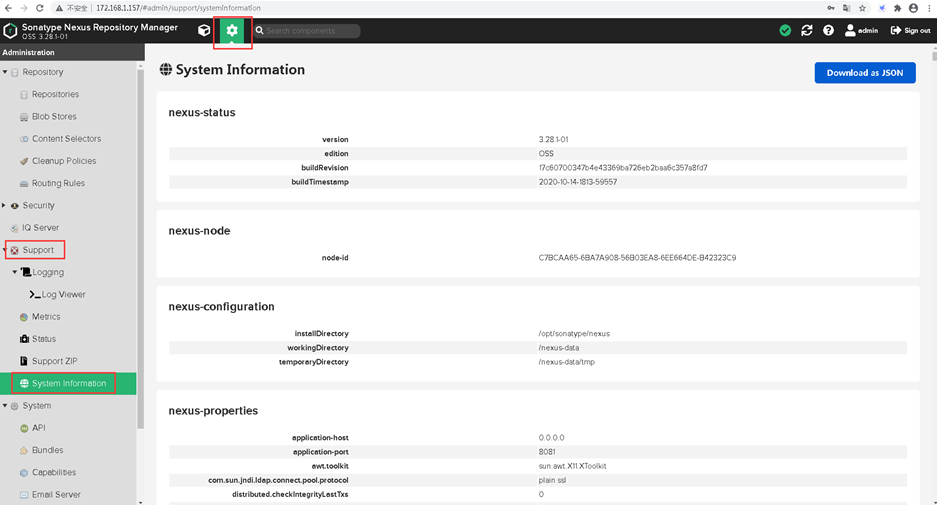937x505 pixels.
Task: Open the API page
Action: [39, 428]
